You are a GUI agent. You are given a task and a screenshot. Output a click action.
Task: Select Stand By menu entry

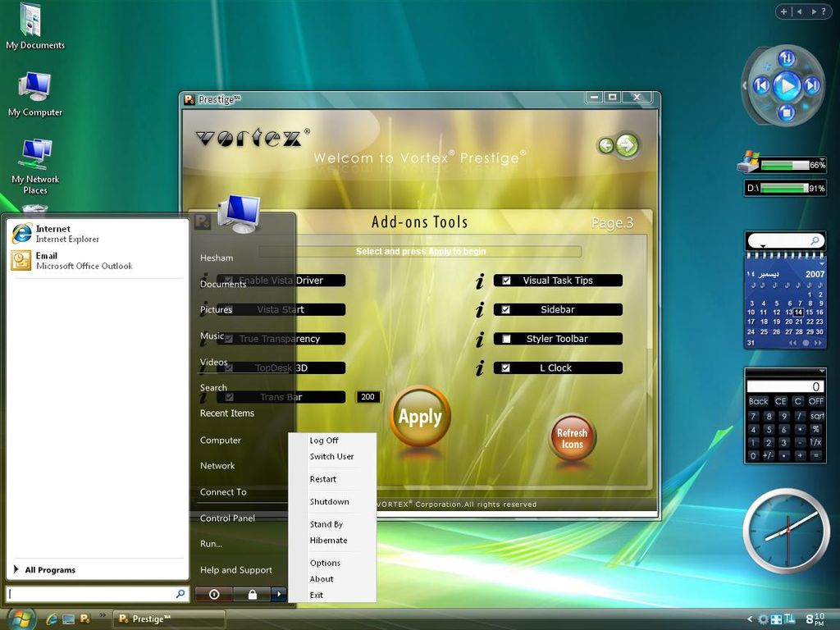point(326,524)
